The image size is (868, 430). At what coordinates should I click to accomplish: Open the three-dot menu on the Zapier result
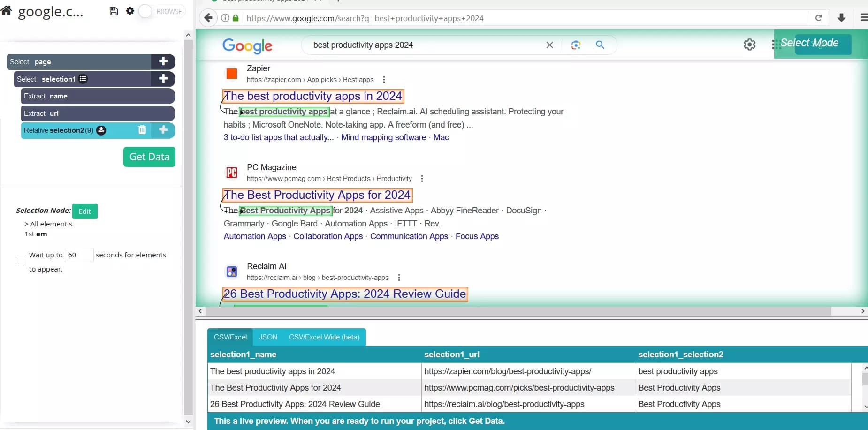point(384,80)
